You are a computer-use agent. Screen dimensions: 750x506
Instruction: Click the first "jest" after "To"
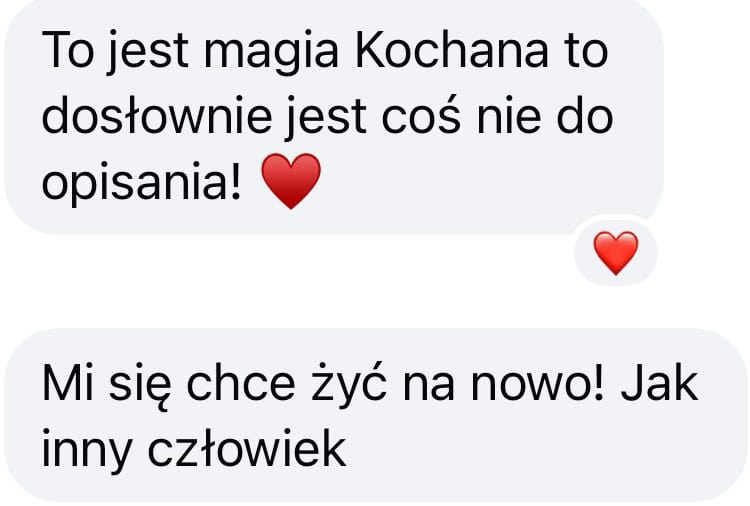tap(147, 53)
